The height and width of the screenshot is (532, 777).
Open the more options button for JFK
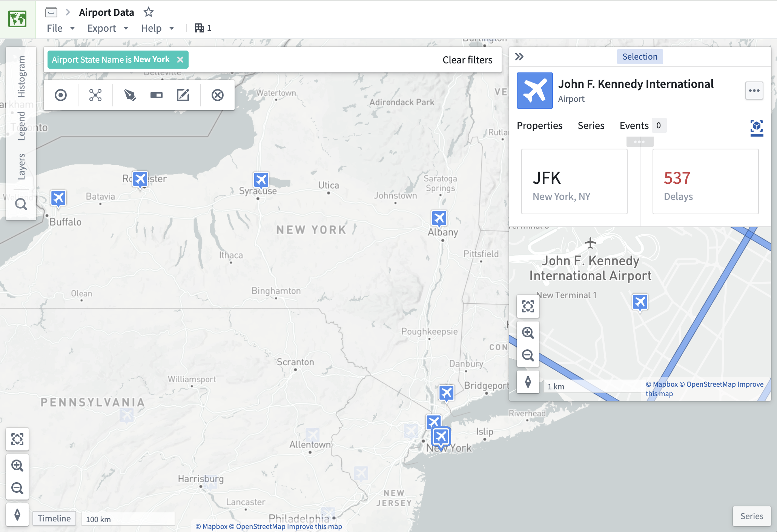pos(754,91)
